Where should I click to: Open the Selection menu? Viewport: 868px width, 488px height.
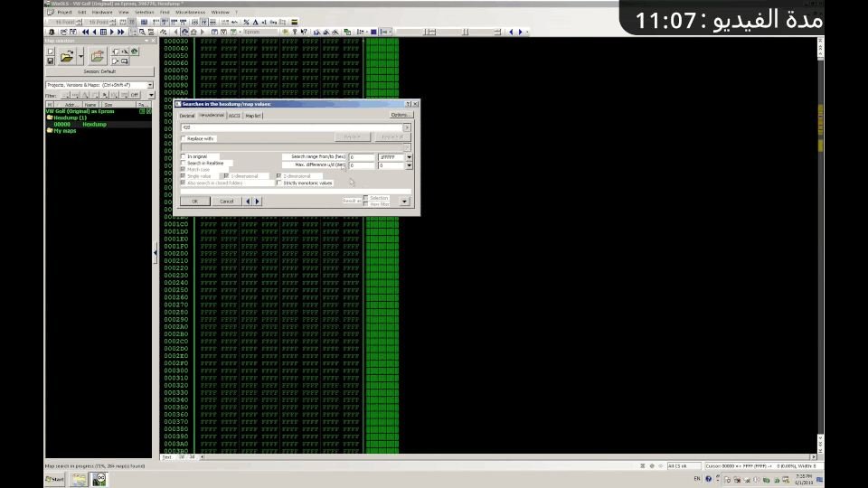point(144,12)
